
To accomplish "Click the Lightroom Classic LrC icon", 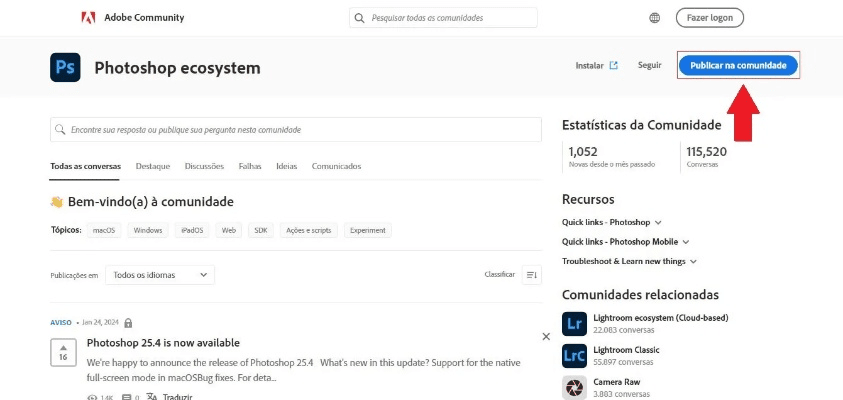I will 574,355.
